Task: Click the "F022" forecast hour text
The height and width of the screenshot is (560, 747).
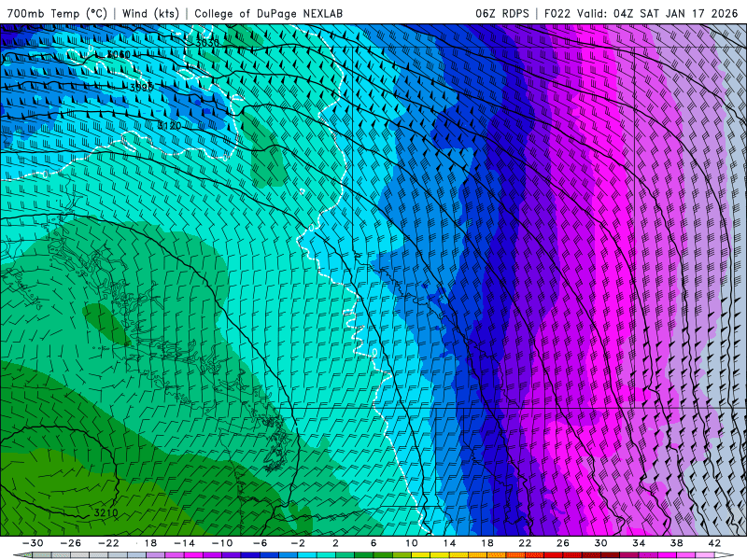Action: point(557,13)
